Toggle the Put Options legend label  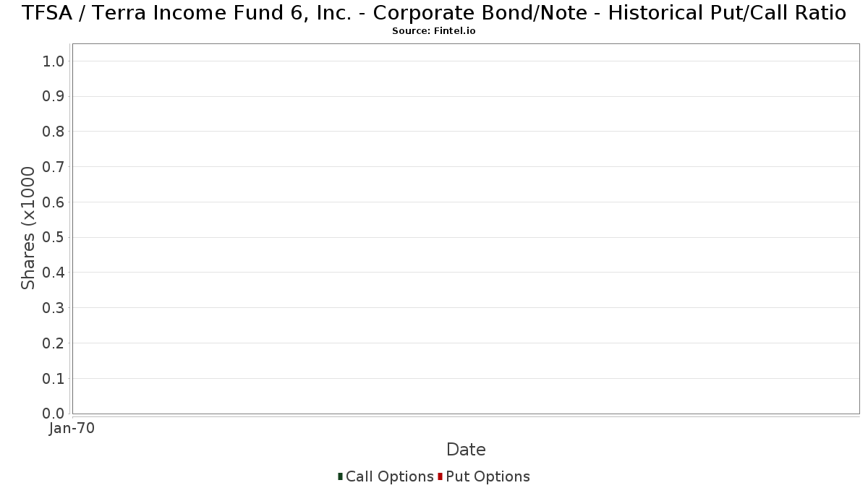[x=488, y=476]
